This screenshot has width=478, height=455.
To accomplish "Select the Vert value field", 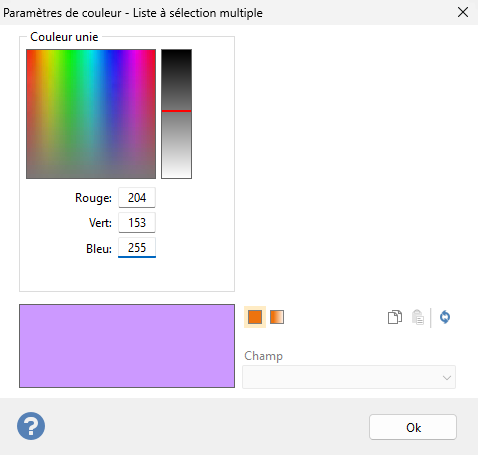I will 137,223.
